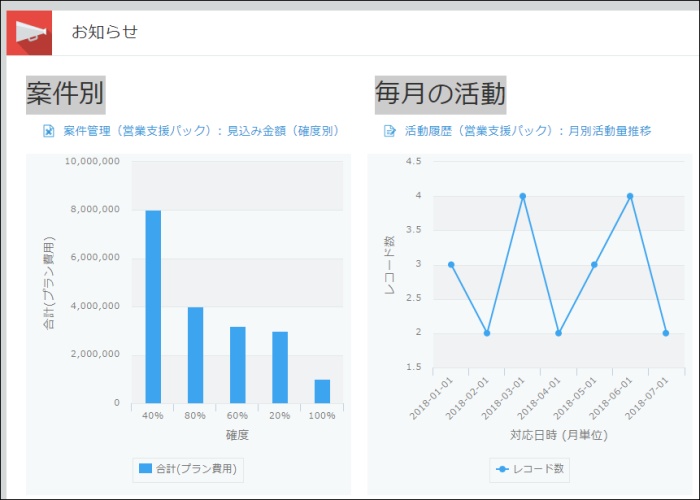The image size is (700, 500).
Task: Click the graph icon beside the 案件管理 link
Action: pyautogui.click(x=48, y=131)
